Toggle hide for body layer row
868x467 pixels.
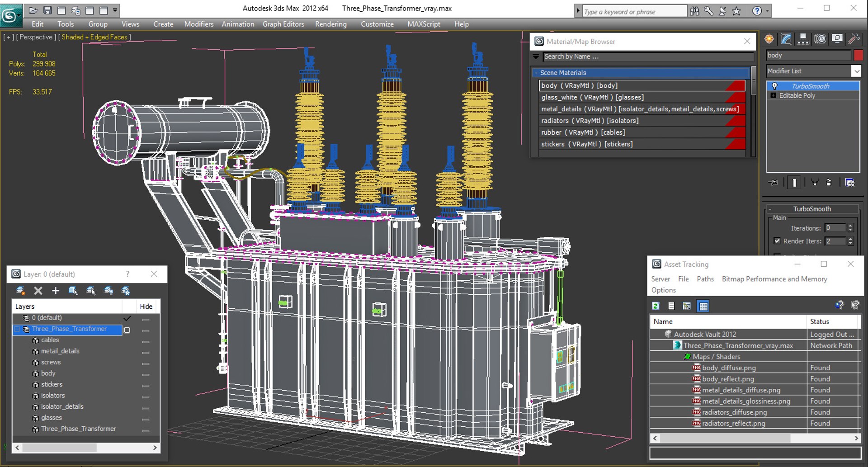point(146,375)
